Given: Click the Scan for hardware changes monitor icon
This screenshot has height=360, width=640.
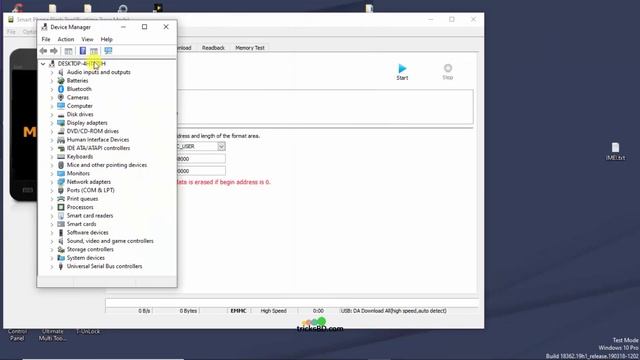Looking at the screenshot, I should tap(108, 51).
